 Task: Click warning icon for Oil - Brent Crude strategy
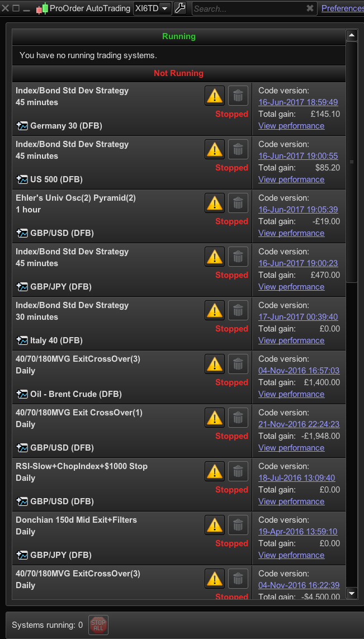click(x=214, y=364)
